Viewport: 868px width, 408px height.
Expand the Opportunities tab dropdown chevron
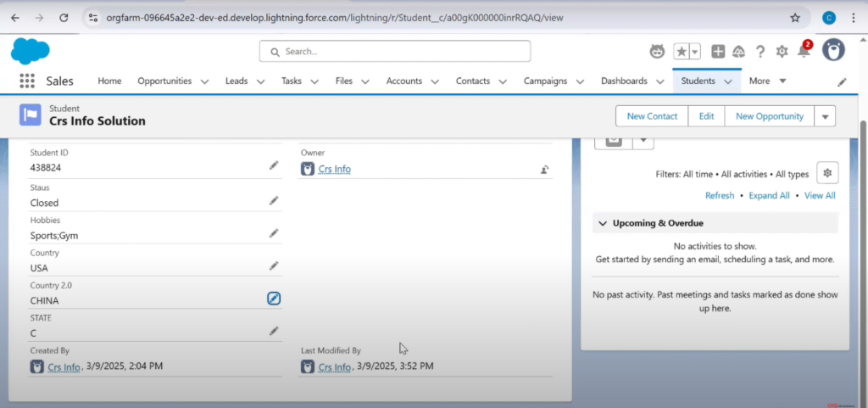[204, 81]
